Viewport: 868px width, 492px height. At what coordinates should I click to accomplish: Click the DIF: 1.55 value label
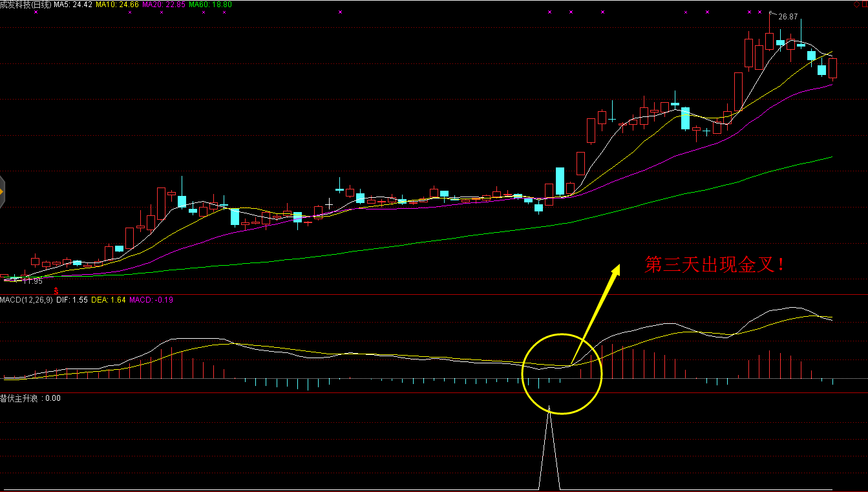[72, 300]
